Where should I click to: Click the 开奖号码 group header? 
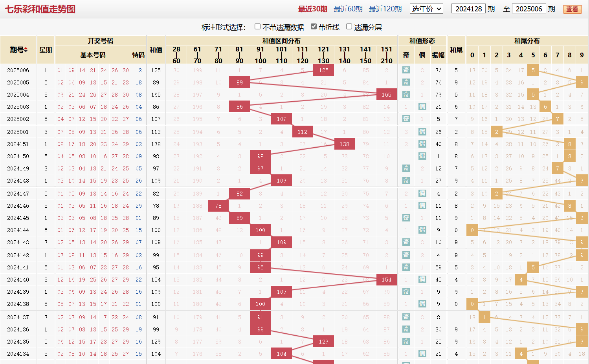(101, 41)
